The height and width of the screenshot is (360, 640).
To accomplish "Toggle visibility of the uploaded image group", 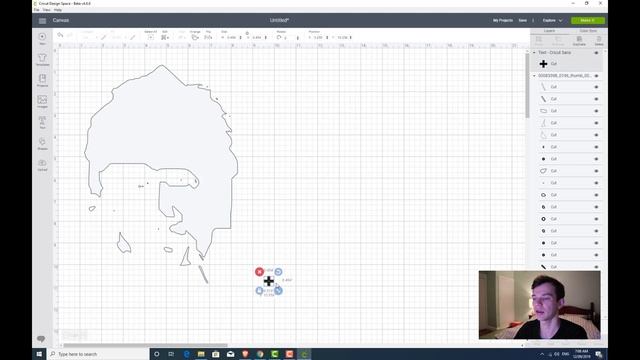I will tap(596, 76).
